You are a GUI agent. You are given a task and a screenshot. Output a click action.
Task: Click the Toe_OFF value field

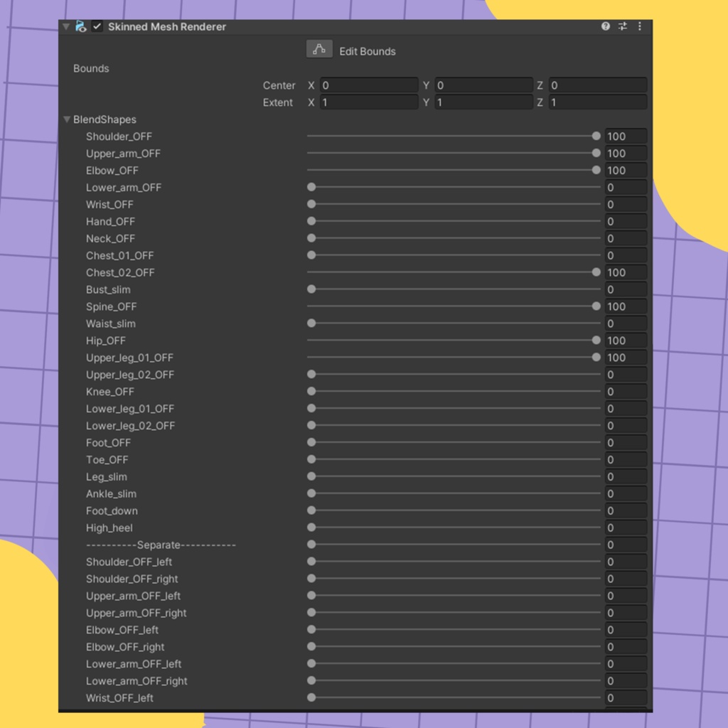[626, 460]
